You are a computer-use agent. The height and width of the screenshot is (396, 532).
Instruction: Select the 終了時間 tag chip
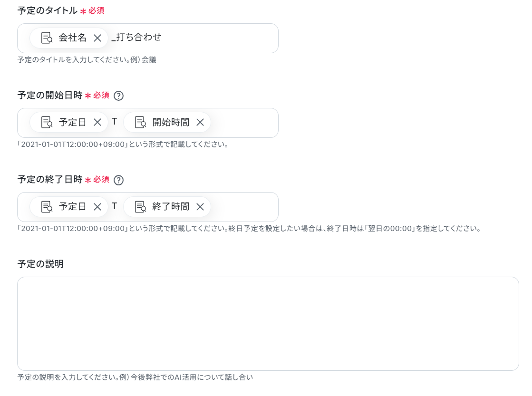pos(167,207)
